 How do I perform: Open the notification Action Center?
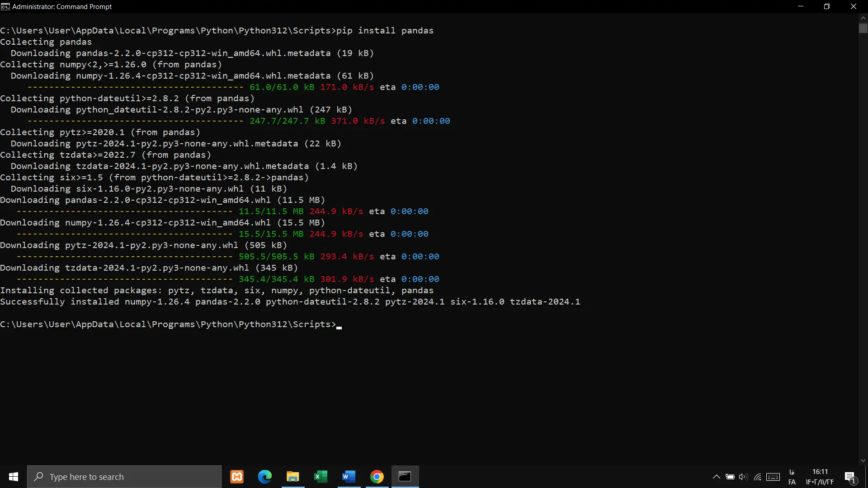click(850, 477)
